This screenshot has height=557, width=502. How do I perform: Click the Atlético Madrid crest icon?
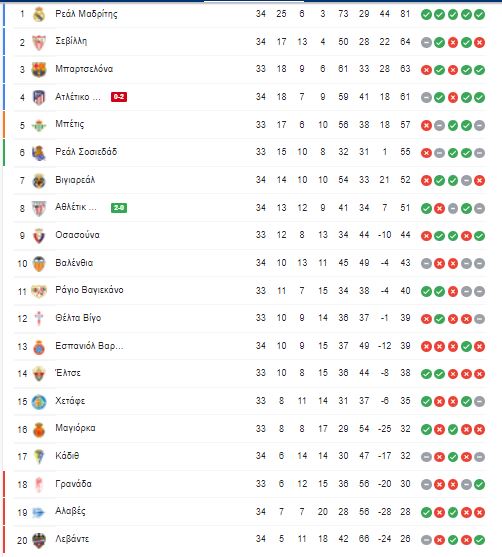[x=39, y=97]
